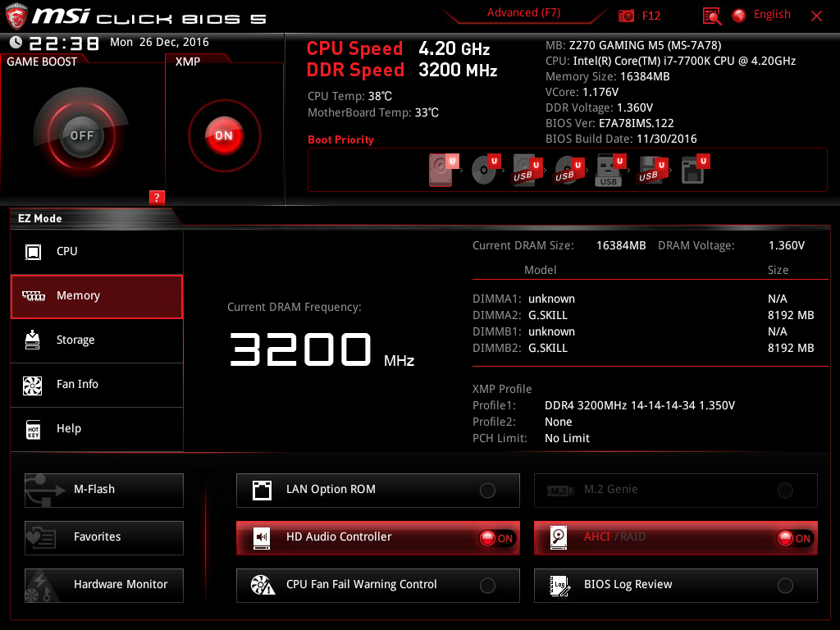
Task: Click the M.2 Genie icon
Action: pyautogui.click(x=560, y=491)
